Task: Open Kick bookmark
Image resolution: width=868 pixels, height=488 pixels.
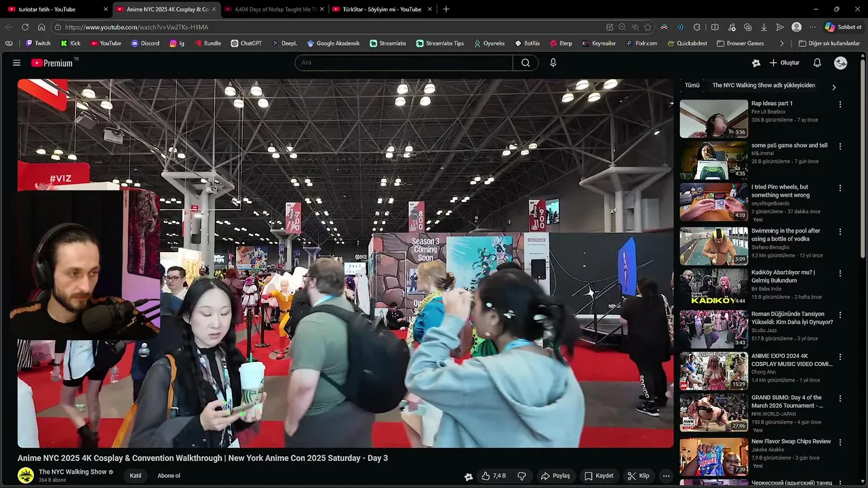Action: tap(71, 43)
